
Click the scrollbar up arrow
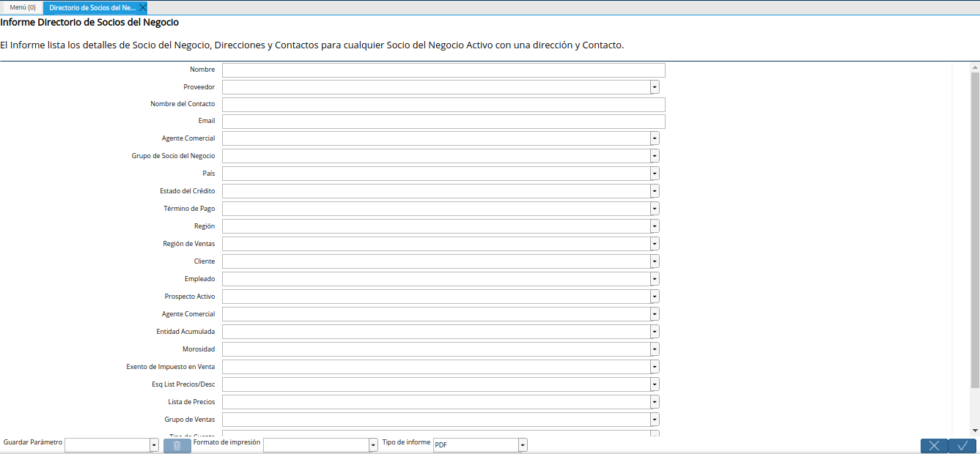pos(975,67)
